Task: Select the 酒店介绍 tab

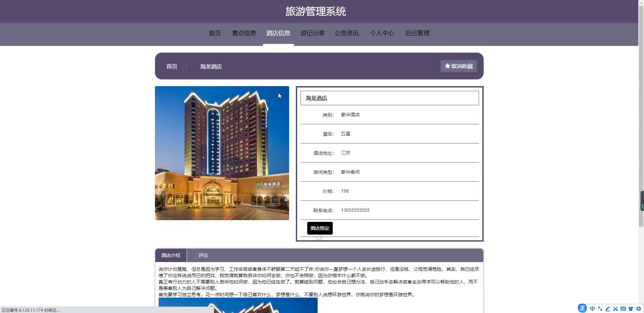Action: (x=170, y=255)
